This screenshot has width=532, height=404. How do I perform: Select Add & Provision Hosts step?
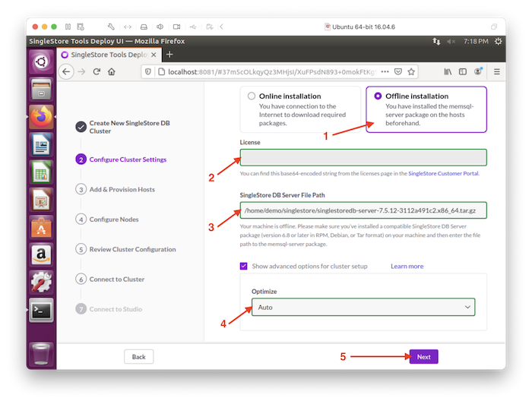pyautogui.click(x=116, y=189)
